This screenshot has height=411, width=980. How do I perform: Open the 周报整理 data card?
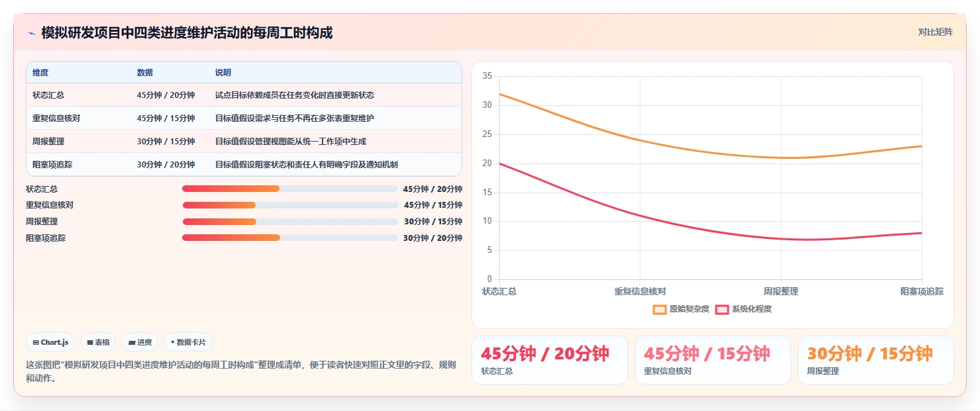pos(876,360)
